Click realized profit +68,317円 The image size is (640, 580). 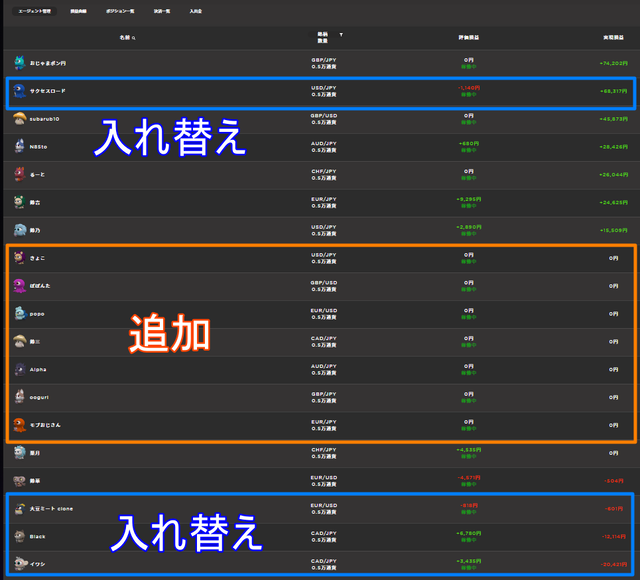[x=613, y=91]
